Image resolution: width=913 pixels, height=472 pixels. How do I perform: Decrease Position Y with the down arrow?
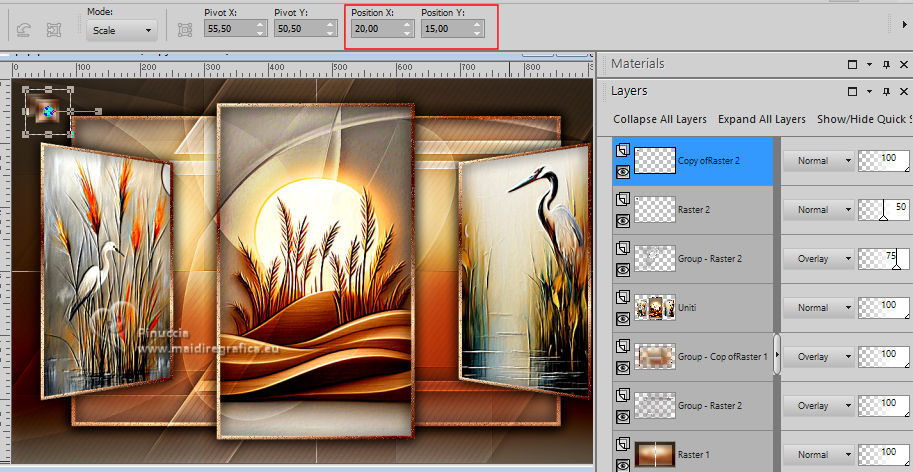pos(477,33)
